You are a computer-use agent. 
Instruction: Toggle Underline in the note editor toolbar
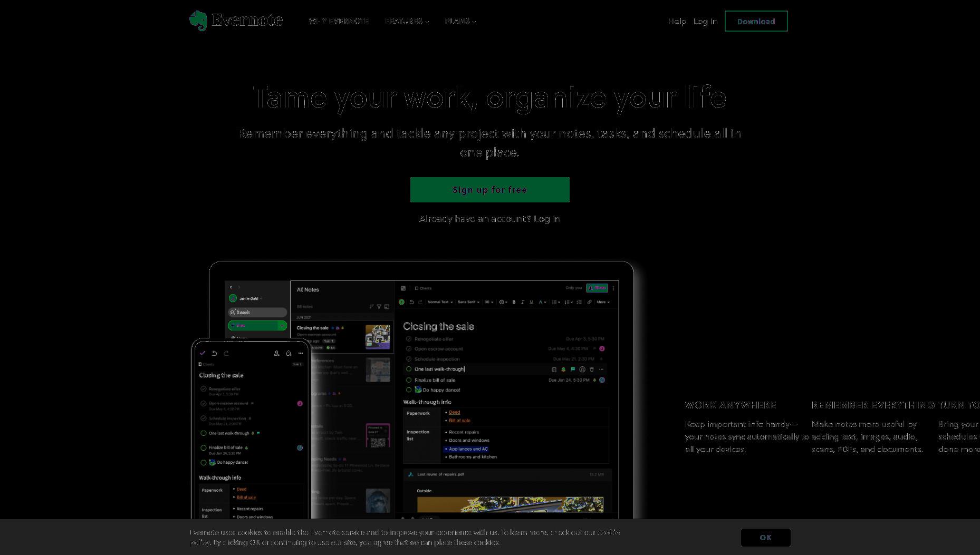531,302
